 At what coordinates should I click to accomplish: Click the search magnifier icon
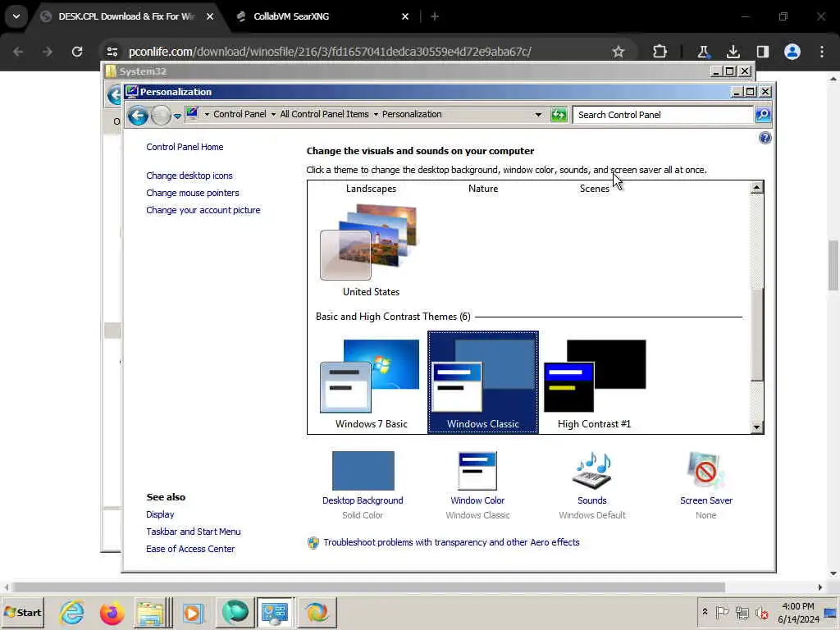tap(763, 115)
